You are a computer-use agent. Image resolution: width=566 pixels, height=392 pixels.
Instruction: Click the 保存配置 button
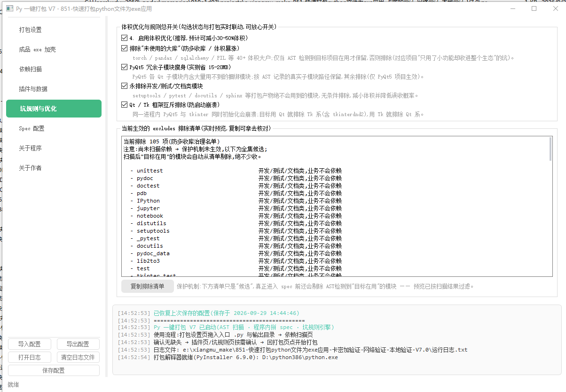pos(54,370)
